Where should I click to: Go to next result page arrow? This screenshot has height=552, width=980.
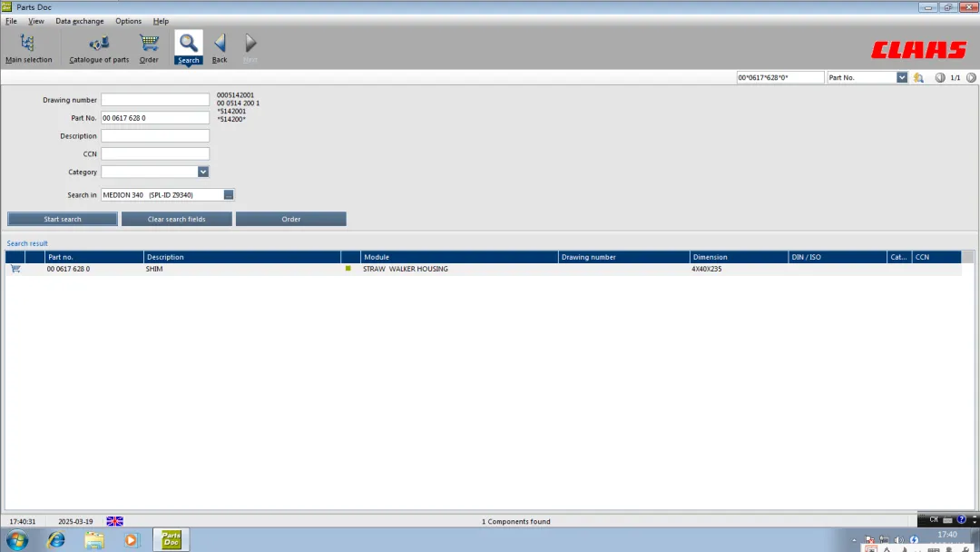971,77
